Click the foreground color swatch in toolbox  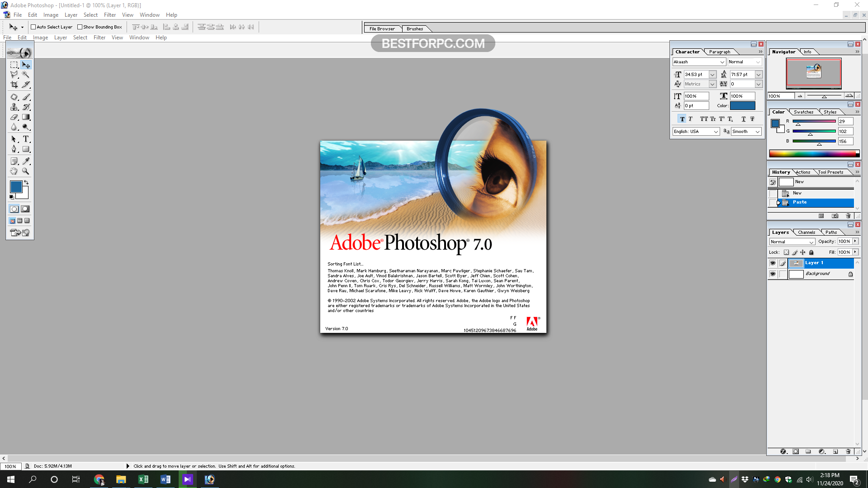pyautogui.click(x=16, y=186)
